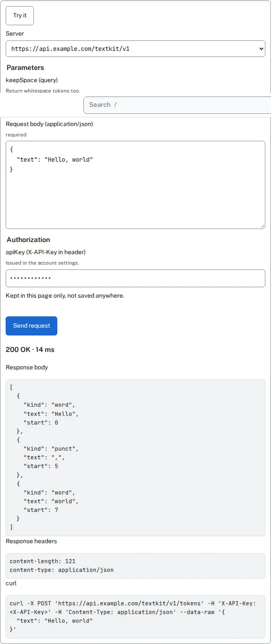Click the "keepSpace (query)" parameter label
The image size is (271, 644).
point(32,80)
